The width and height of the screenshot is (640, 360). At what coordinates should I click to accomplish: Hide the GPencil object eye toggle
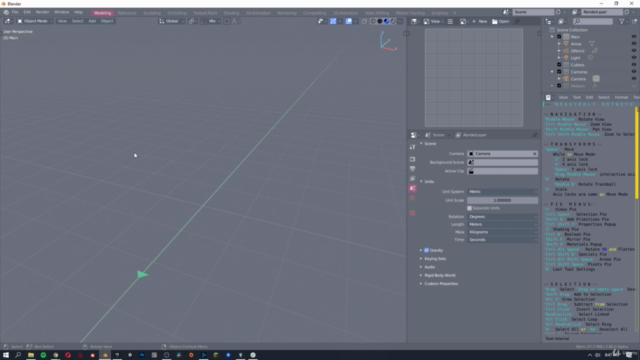[633, 51]
